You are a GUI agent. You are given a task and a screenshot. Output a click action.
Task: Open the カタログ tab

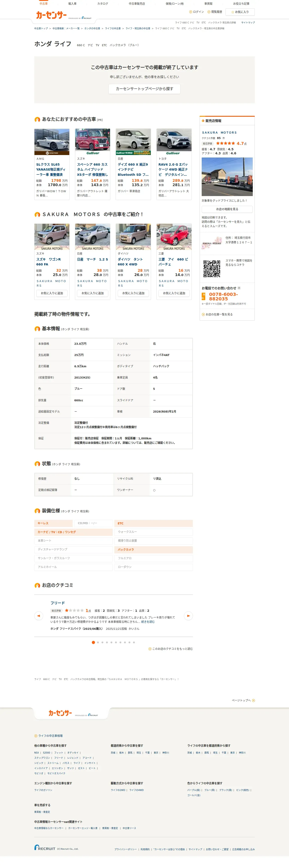(103, 4)
